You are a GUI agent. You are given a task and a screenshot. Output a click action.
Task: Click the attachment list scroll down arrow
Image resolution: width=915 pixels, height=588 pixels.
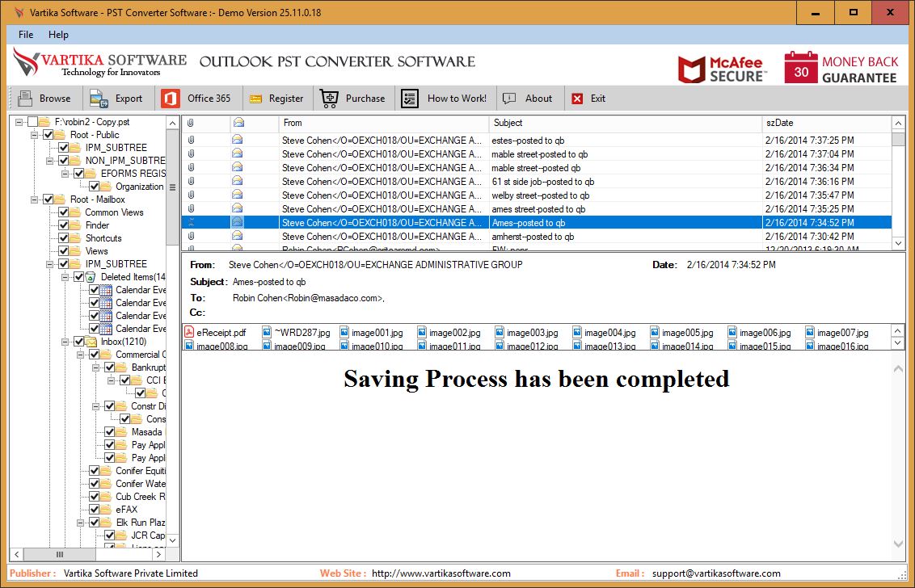click(x=898, y=343)
